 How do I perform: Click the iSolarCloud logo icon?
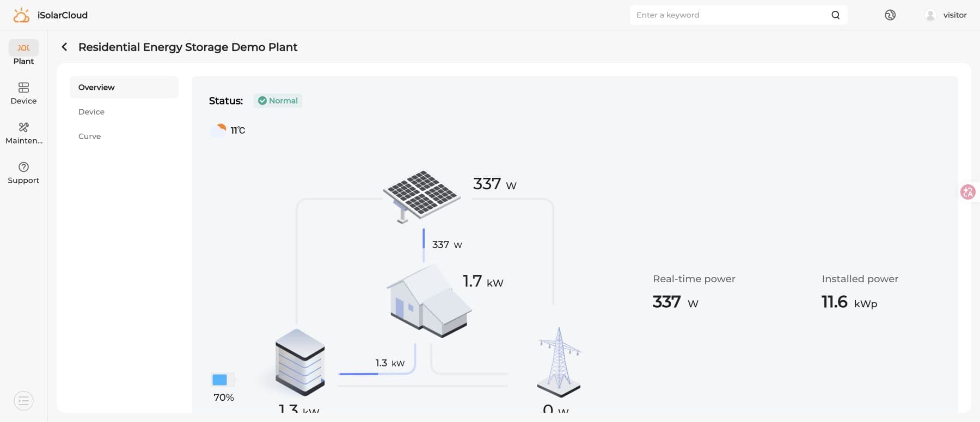(21, 15)
